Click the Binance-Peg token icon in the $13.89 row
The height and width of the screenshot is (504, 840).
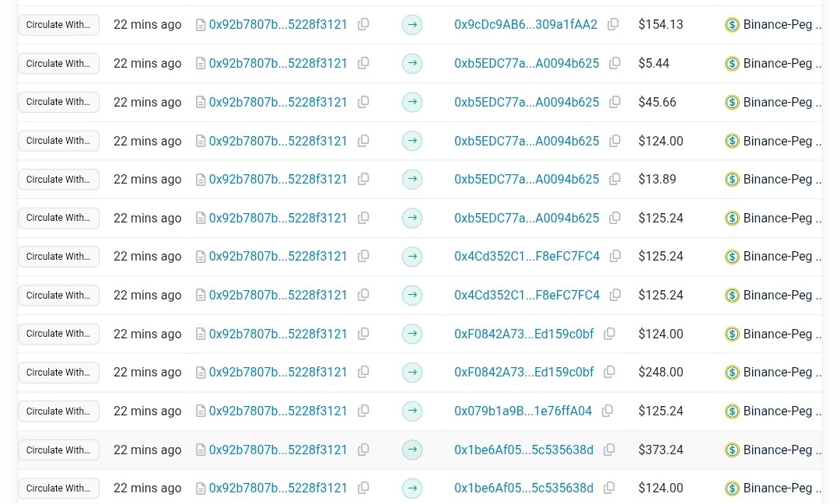click(x=732, y=179)
